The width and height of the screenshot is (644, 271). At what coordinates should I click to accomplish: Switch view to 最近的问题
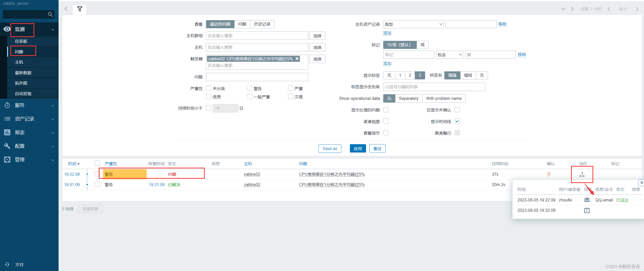click(x=220, y=24)
